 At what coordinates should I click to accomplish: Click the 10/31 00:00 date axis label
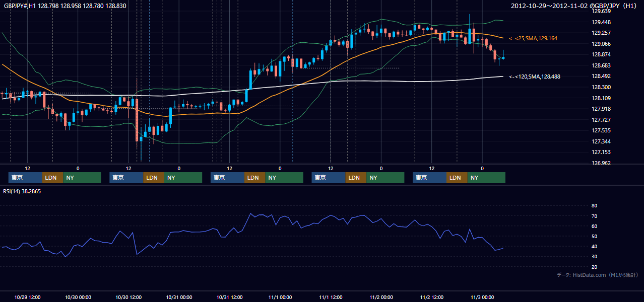click(x=179, y=297)
